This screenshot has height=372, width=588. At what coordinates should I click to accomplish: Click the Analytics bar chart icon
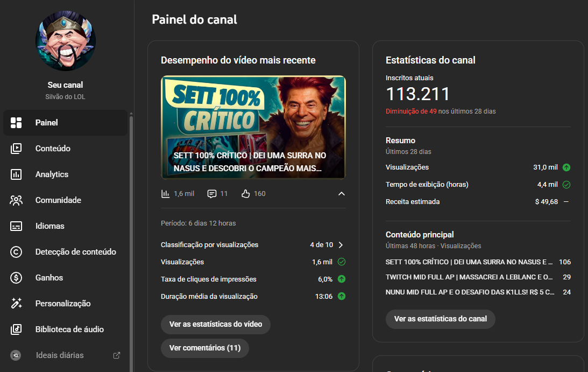click(16, 174)
